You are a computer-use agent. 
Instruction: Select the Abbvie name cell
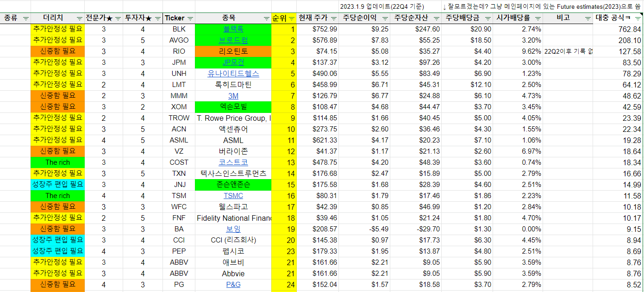[233, 273]
